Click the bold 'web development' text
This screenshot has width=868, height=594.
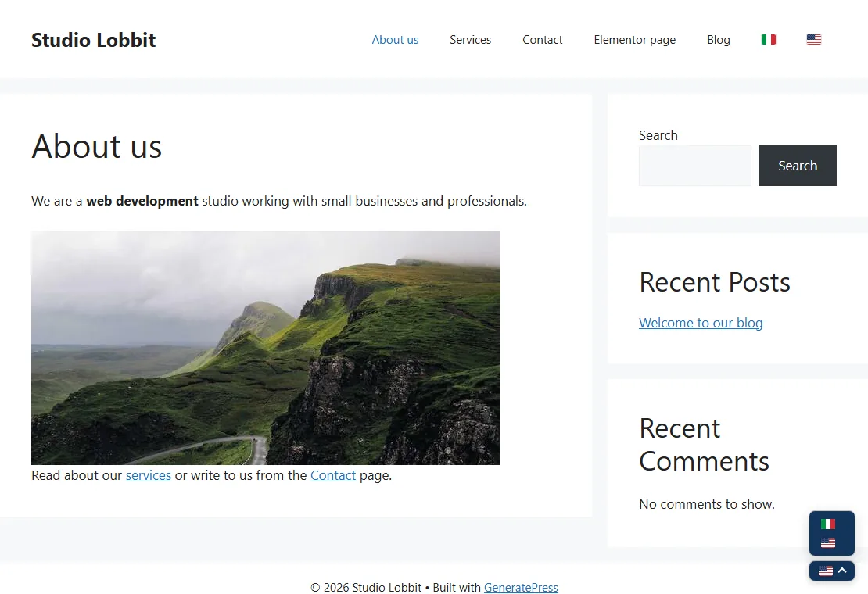tap(142, 202)
